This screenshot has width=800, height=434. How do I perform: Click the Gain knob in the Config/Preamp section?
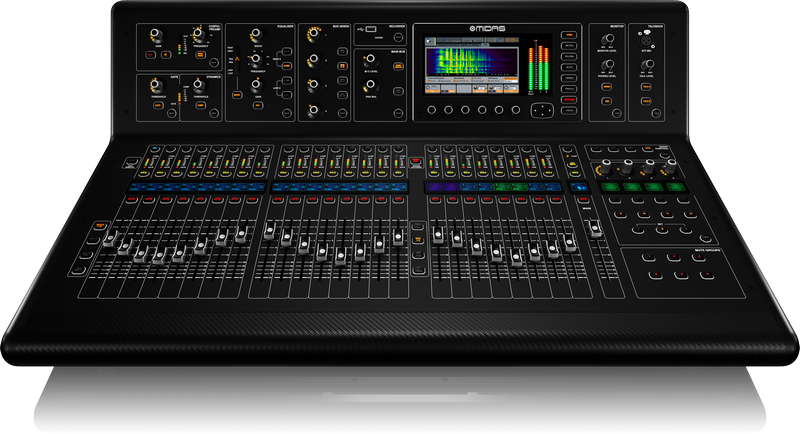[x=155, y=36]
